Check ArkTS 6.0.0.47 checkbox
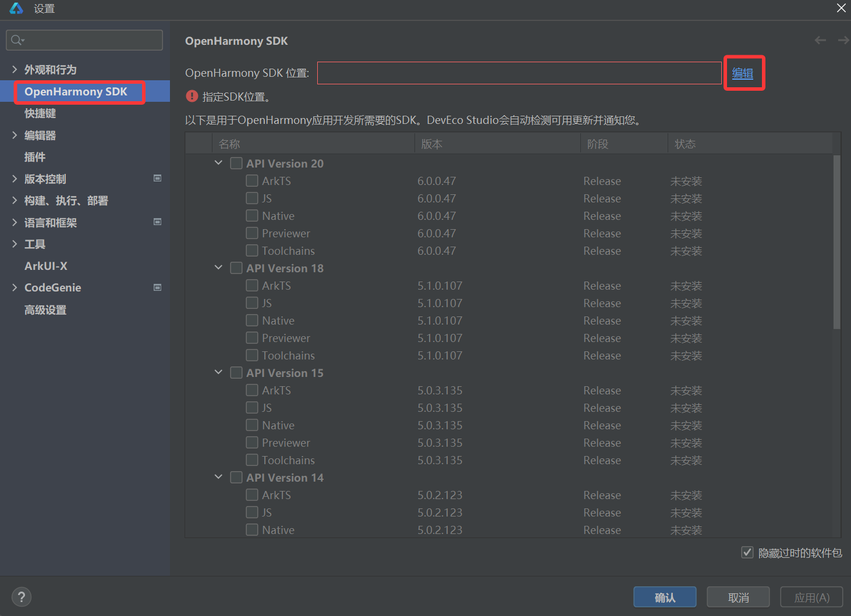This screenshot has width=851, height=616. pyautogui.click(x=252, y=181)
